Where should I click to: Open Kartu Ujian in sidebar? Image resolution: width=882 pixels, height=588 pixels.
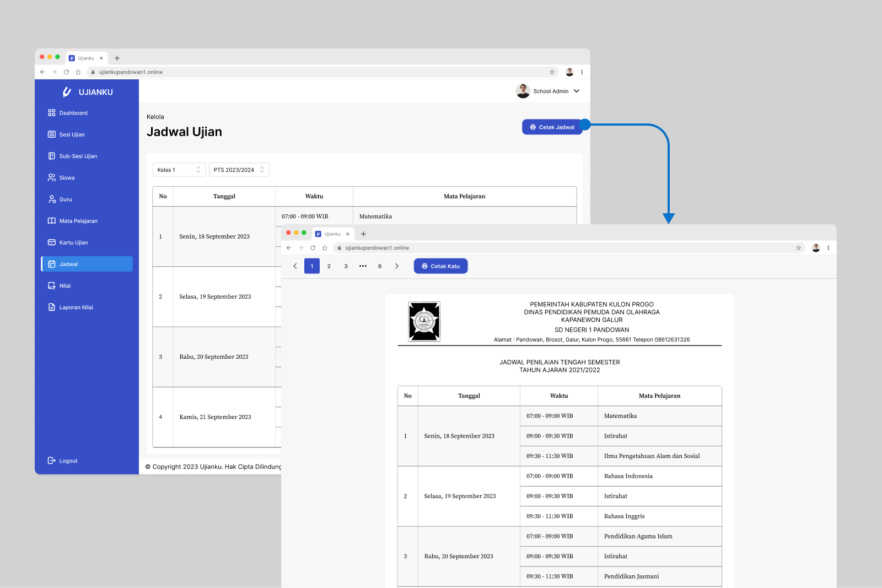click(73, 242)
